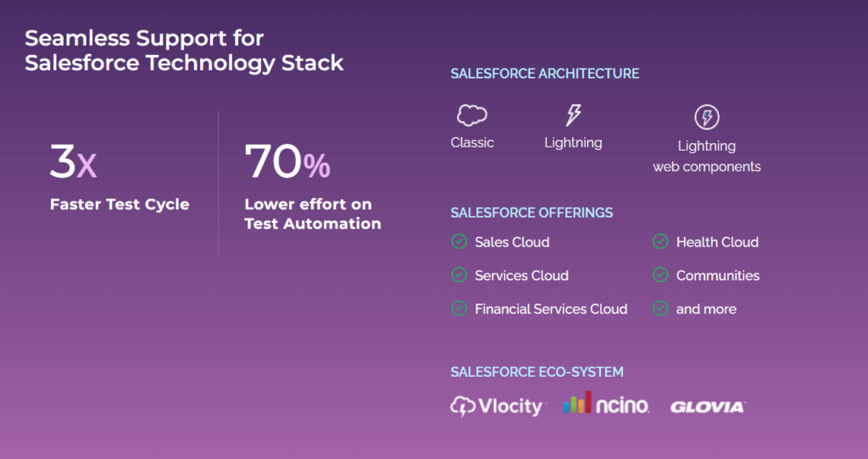Select the SALESFORCE OFFERINGS heading
Screen dimensions: 868x459
click(531, 213)
